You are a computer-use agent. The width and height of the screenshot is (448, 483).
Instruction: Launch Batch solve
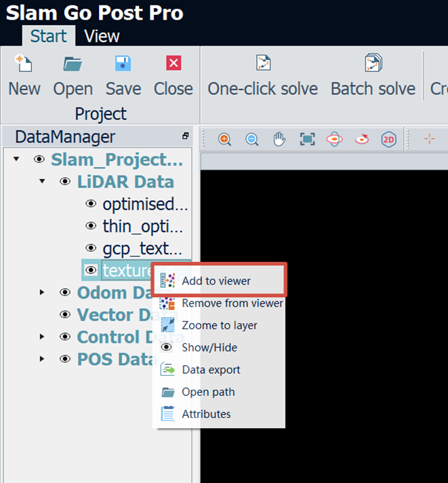[x=373, y=76]
